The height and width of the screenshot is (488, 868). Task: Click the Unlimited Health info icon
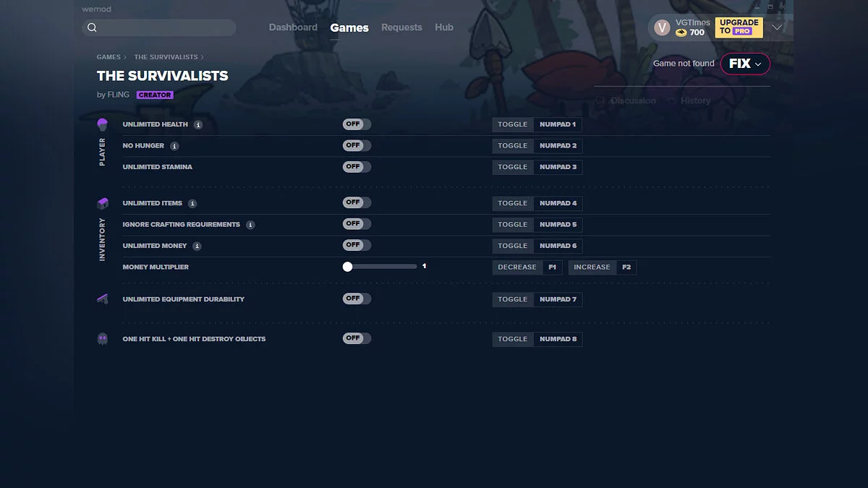tap(198, 124)
